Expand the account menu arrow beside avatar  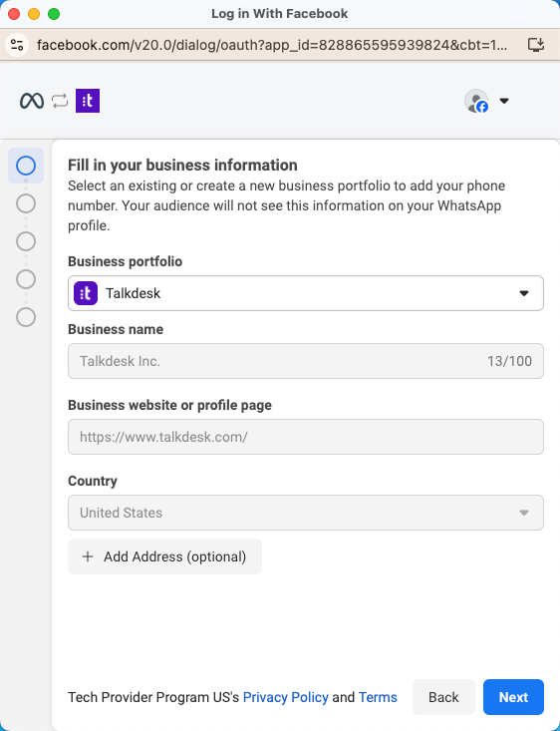click(504, 101)
